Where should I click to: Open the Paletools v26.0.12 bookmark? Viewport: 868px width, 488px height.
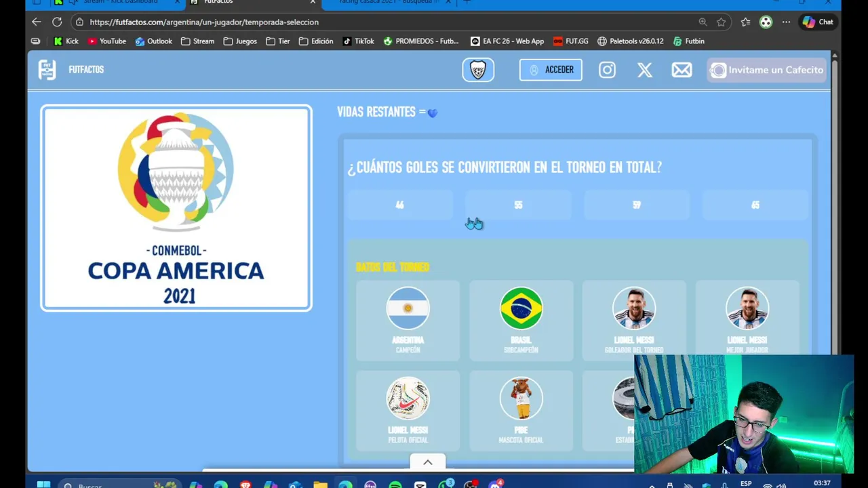pos(631,41)
